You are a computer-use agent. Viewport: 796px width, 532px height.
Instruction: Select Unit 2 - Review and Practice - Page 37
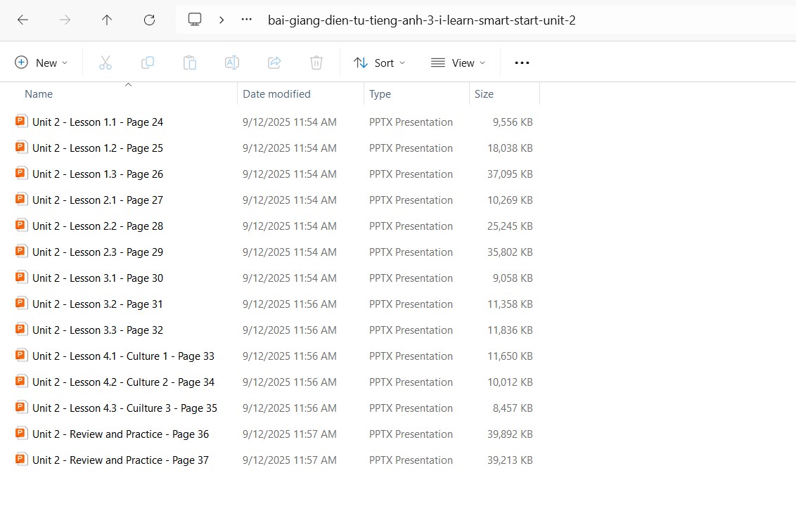(x=120, y=460)
